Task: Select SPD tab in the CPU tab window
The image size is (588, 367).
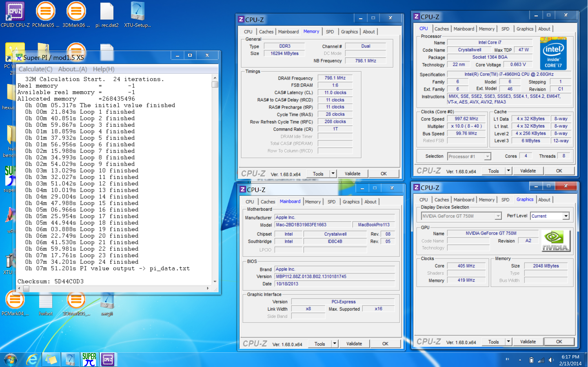Action: coord(505,29)
